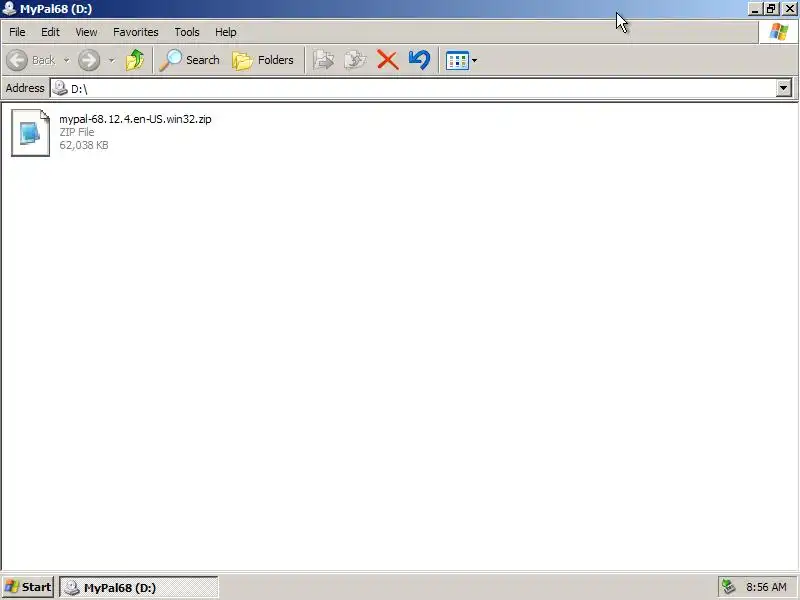The image size is (800, 600).
Task: Click the red Delete icon
Action: pyautogui.click(x=387, y=60)
